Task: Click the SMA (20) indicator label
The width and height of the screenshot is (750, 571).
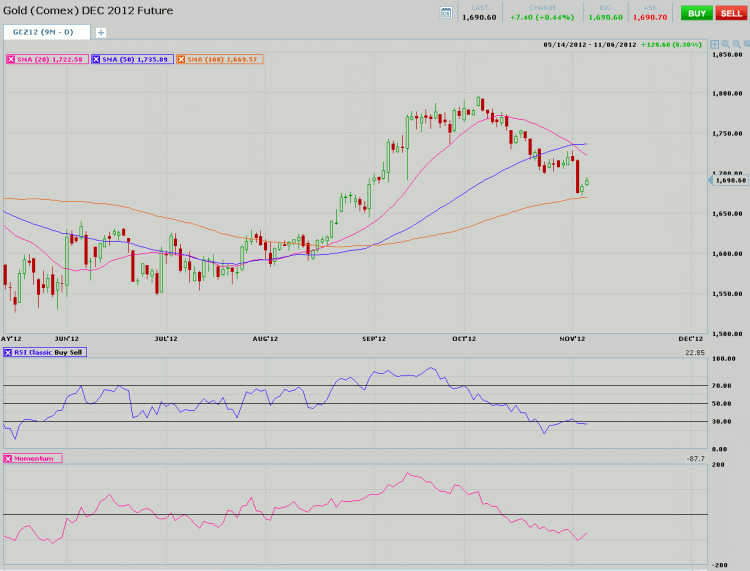Action: (x=50, y=60)
